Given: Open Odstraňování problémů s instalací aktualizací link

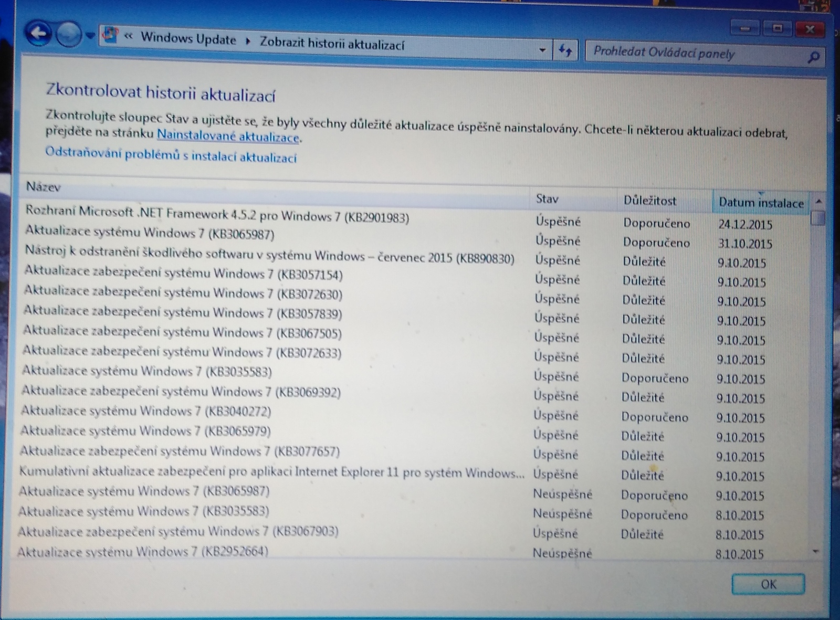Looking at the screenshot, I should (x=171, y=154).
